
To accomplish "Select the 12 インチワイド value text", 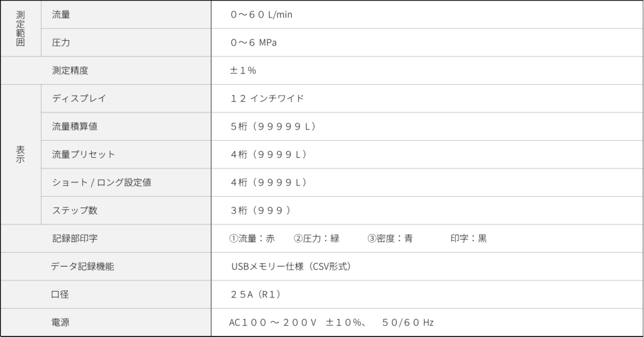I will coord(267,98).
